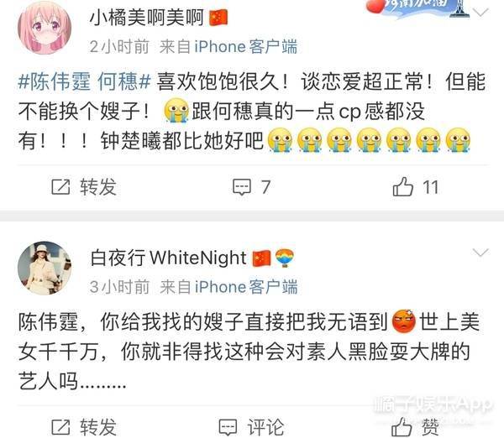Click the hot-air balloon badge beside WhiteNight

point(285,258)
